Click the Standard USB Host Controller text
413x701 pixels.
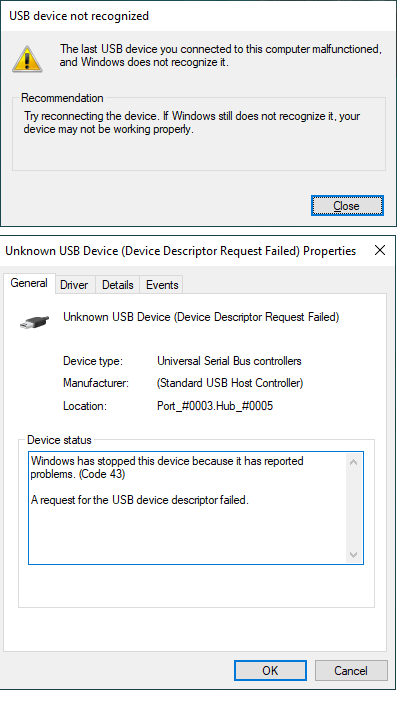[230, 383]
